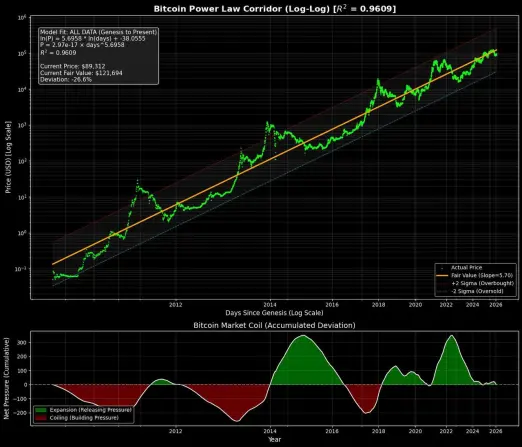Click the 200 tick on the Net Pressure axis

click(x=22, y=357)
